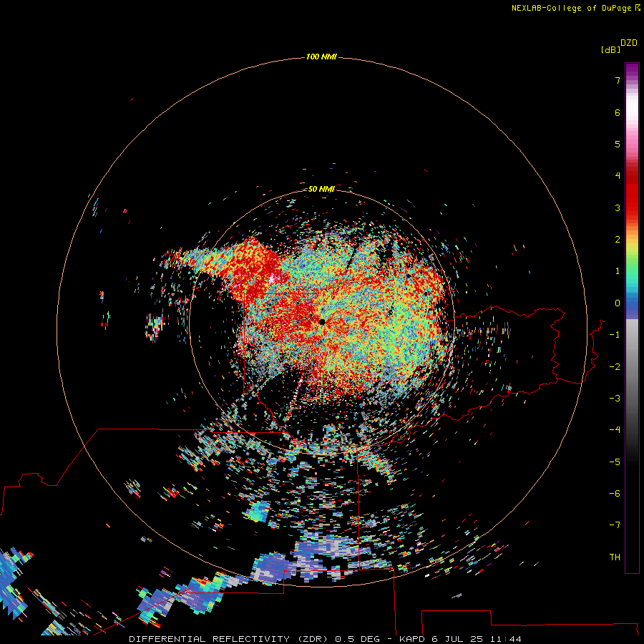Click the DIFFERENTIAL REFLECTIVITY (ZDR) caption text
Image resolution: width=644 pixels, height=644 pixels.
point(228,639)
